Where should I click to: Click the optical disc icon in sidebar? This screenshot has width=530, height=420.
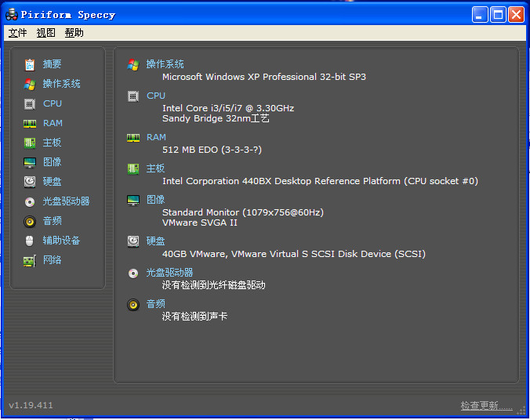pyautogui.click(x=30, y=202)
